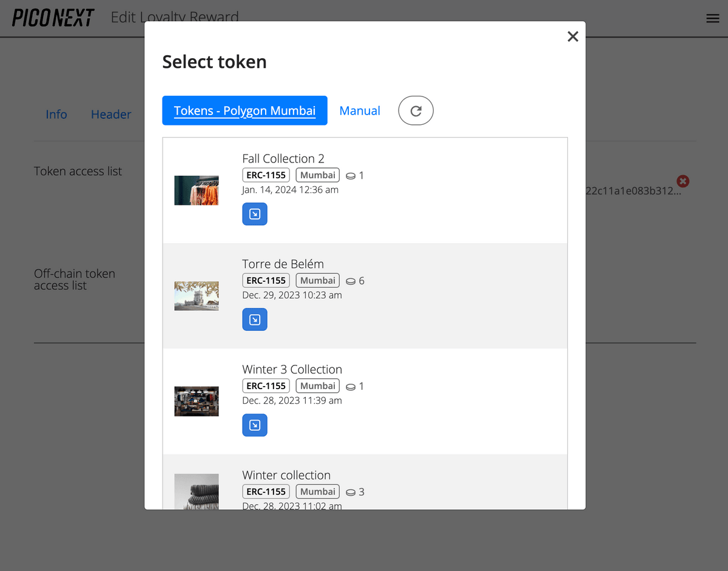Screen dimensions: 728x571
Task: Open the hamburger navigation menu
Action: click(712, 18)
